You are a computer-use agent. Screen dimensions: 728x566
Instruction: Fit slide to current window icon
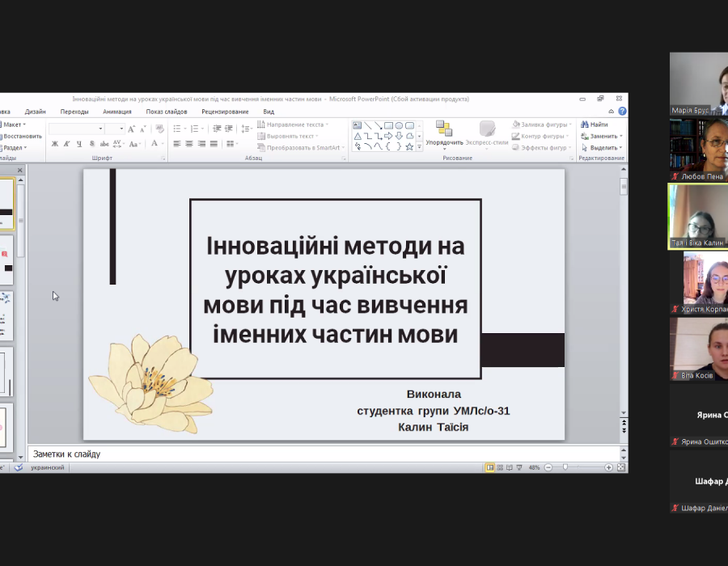click(620, 467)
